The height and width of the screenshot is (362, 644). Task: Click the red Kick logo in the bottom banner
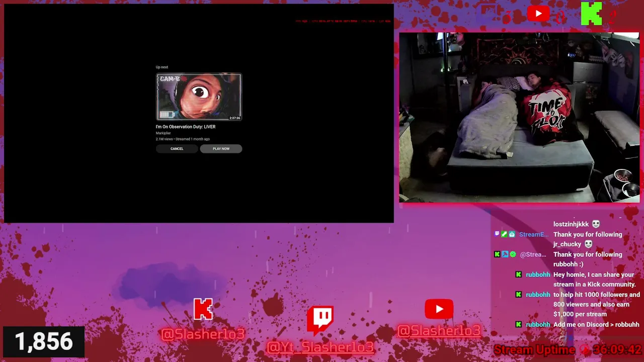[203, 309]
